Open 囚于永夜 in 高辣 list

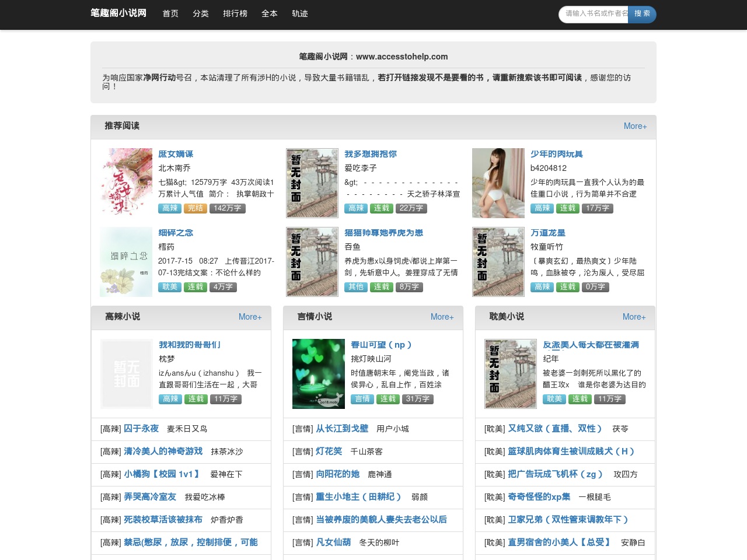[141, 429]
